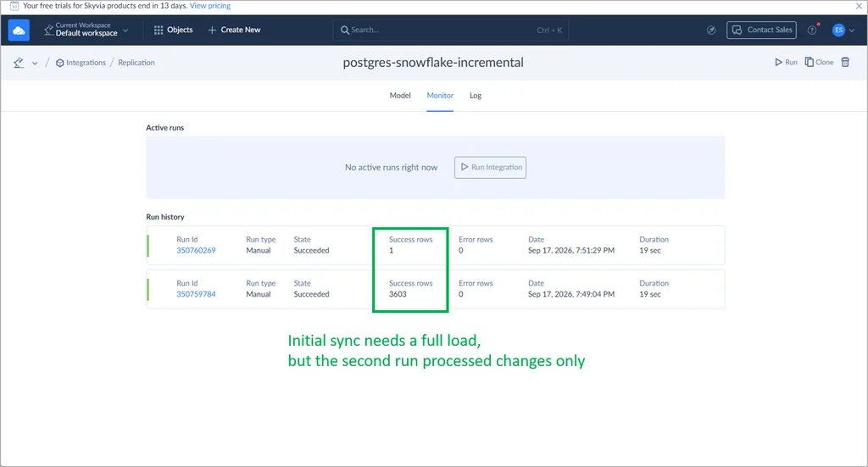Go to Replication breadcrumb
868x467 pixels.
[136, 63]
